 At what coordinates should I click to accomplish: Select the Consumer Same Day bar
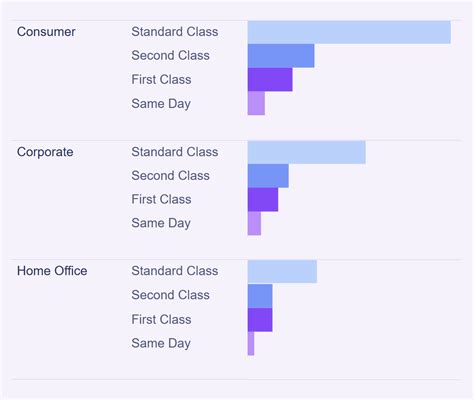coord(256,103)
